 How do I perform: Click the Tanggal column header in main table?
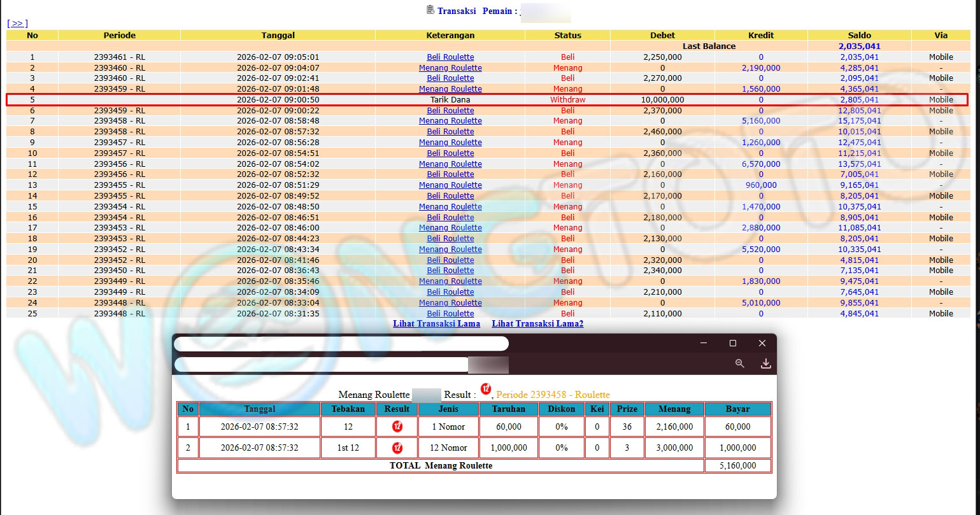(x=278, y=36)
